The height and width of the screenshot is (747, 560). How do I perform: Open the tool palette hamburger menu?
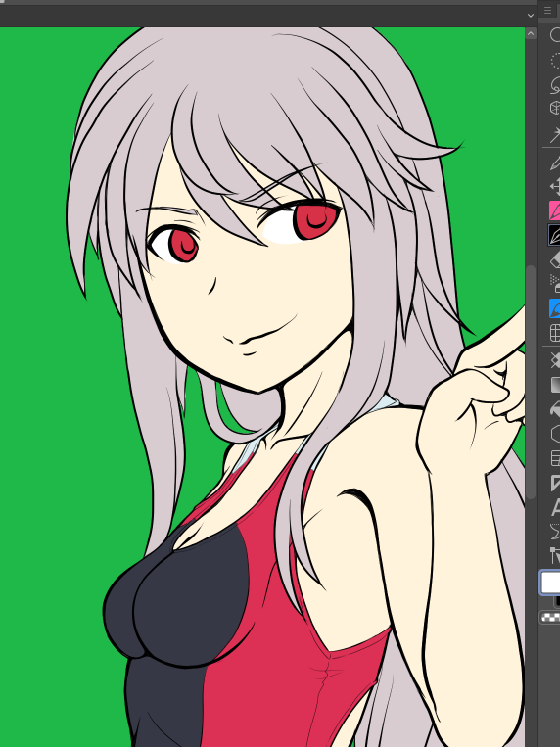tap(547, 11)
